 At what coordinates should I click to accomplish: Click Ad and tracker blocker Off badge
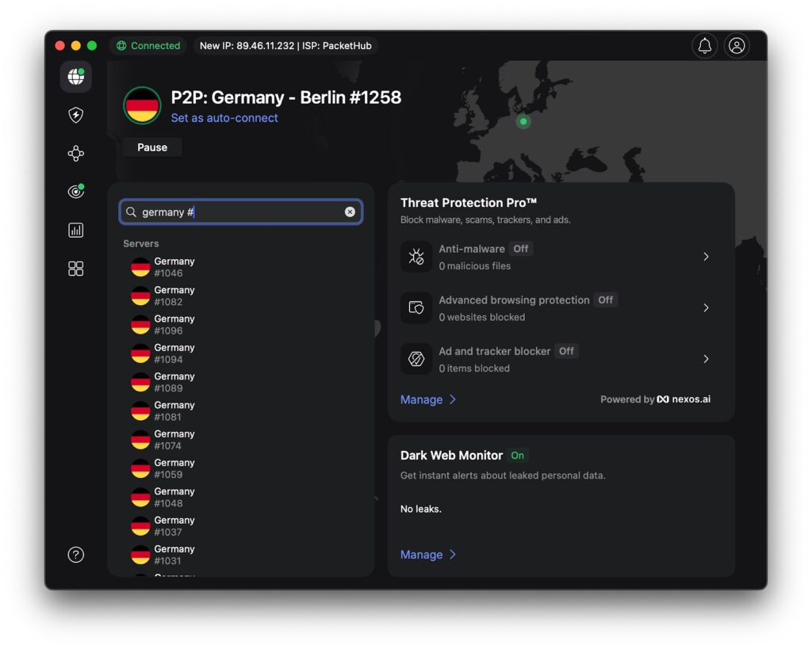(x=566, y=351)
